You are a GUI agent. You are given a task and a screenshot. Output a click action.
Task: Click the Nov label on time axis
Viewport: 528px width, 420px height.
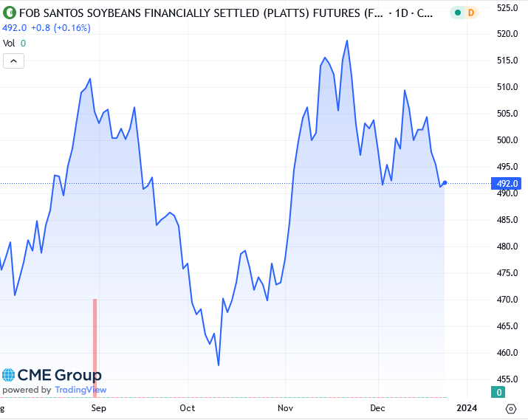click(286, 407)
